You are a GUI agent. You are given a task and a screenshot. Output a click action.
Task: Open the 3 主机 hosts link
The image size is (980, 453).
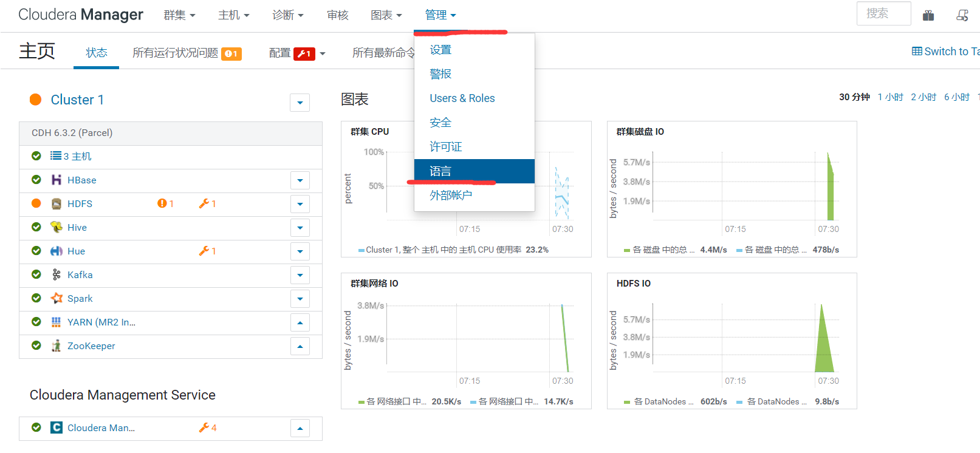click(77, 156)
